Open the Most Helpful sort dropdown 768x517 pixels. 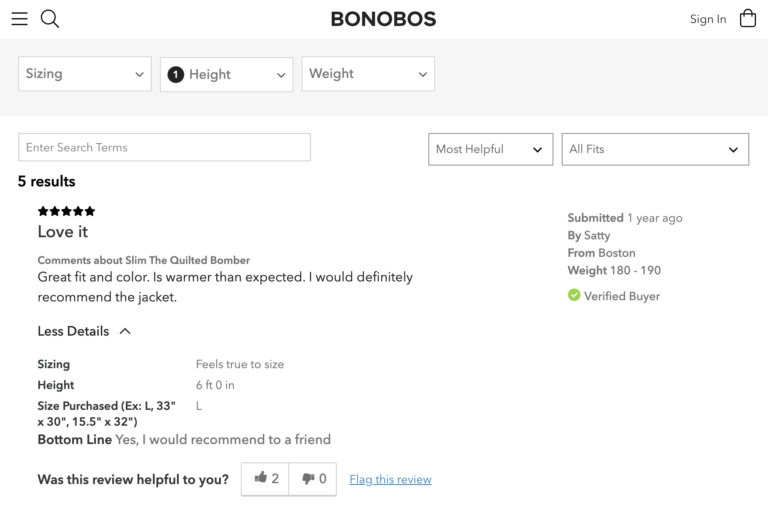pyautogui.click(x=490, y=149)
